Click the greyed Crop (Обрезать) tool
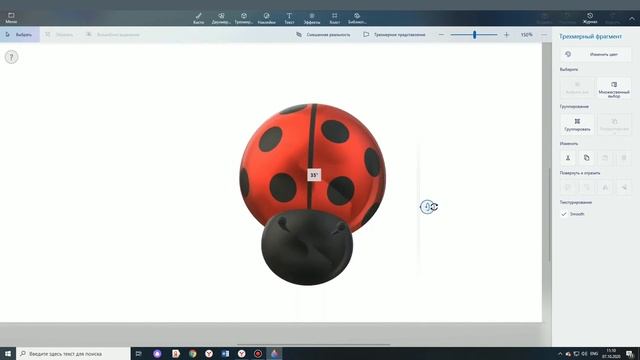640x360 pixels. tap(60, 35)
